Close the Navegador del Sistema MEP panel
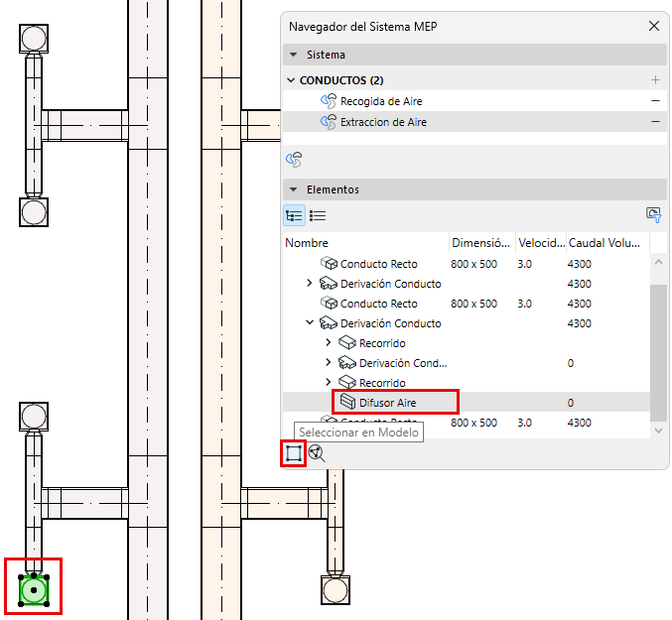This screenshot has height=620, width=672. [x=654, y=26]
